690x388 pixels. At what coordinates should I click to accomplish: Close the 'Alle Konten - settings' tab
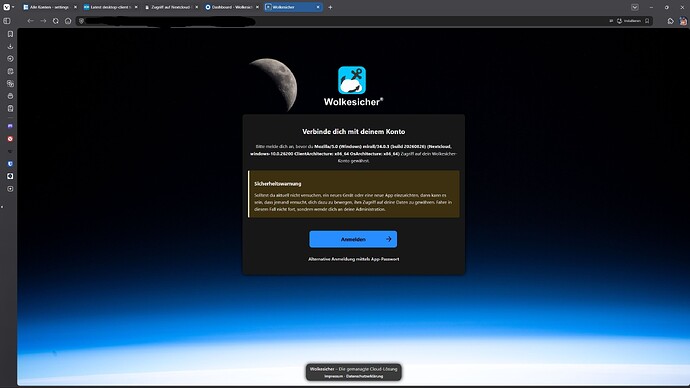[x=75, y=7]
